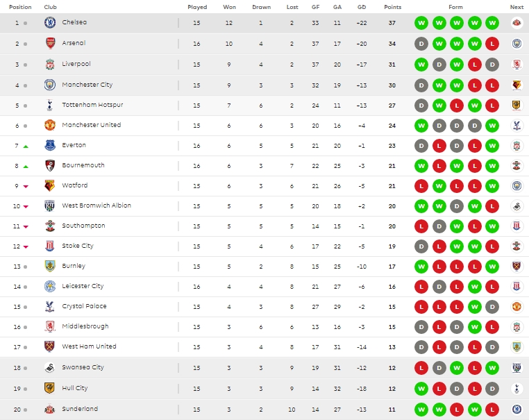Click the Tottenham Hotspur crest icon

pos(50,106)
